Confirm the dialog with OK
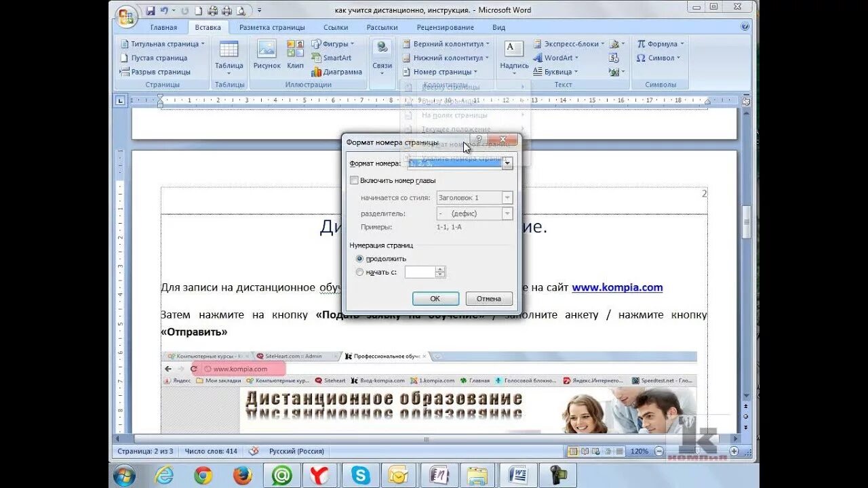 (435, 298)
